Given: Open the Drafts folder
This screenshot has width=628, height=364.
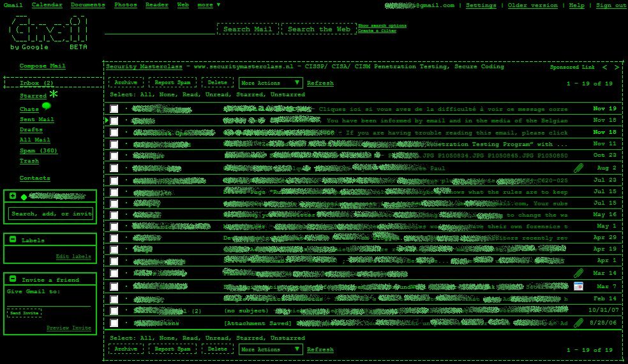Looking at the screenshot, I should (x=31, y=130).
